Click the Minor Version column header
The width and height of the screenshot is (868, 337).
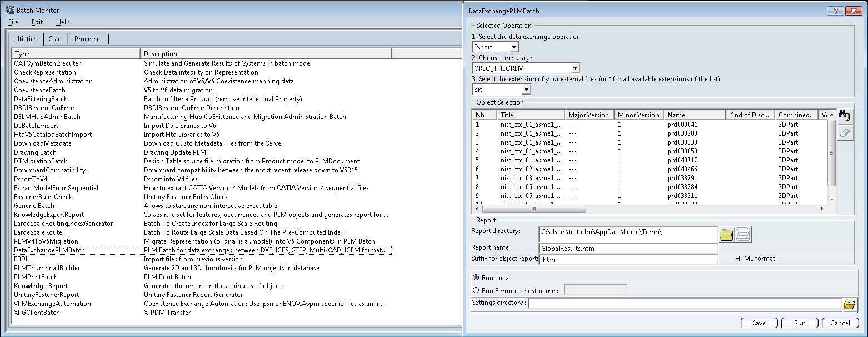639,115
